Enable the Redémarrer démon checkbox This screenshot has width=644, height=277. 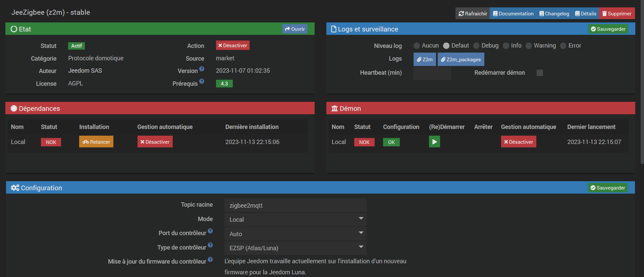click(x=540, y=73)
